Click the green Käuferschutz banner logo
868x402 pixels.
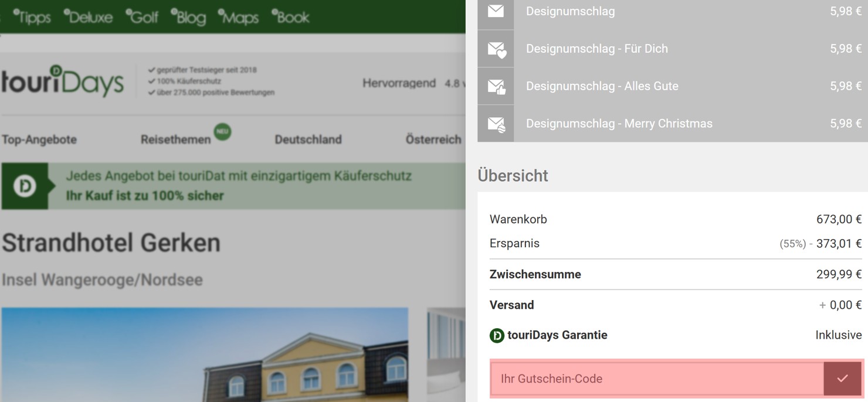25,186
